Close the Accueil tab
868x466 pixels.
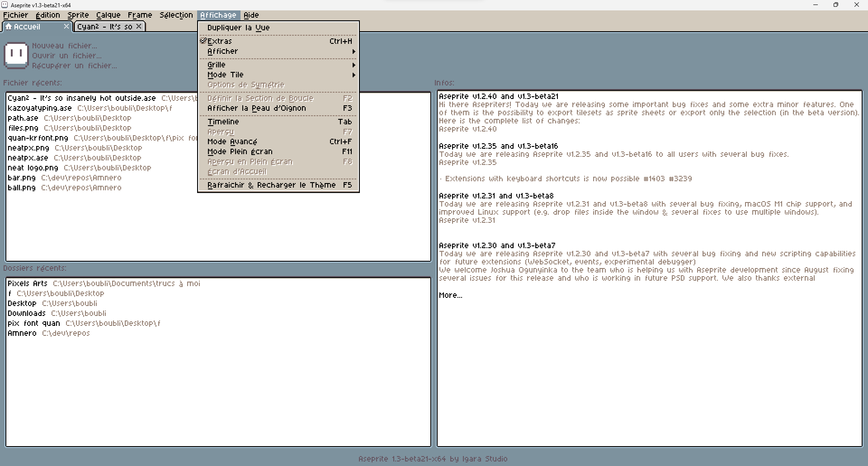66,26
